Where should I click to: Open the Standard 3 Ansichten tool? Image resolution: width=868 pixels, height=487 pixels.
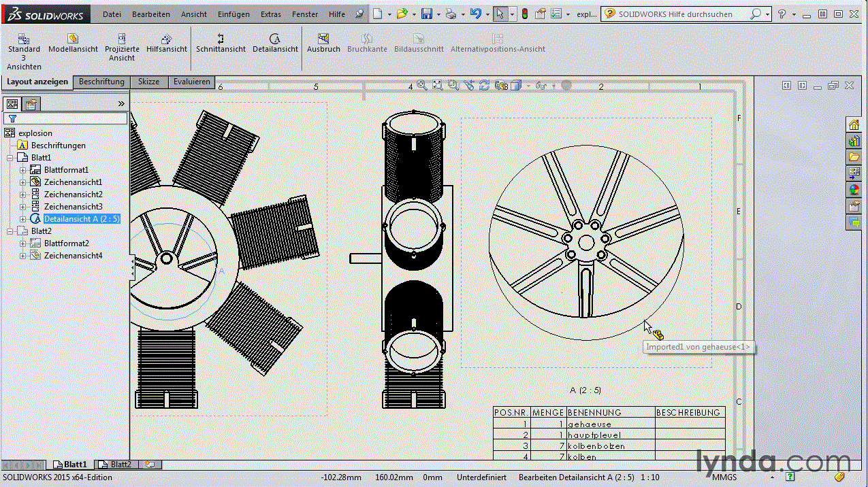pyautogui.click(x=24, y=52)
